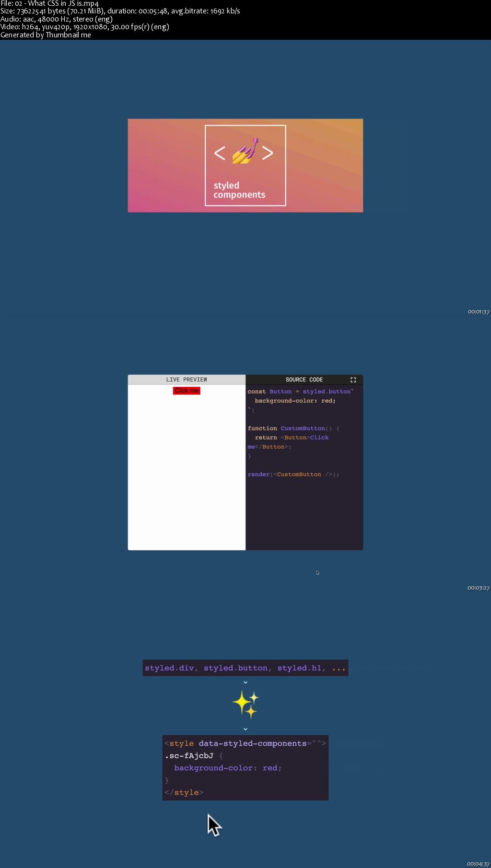Click 'background-color: red;' in source code editor
Screen dimensions: 491x868
[x=295, y=401]
